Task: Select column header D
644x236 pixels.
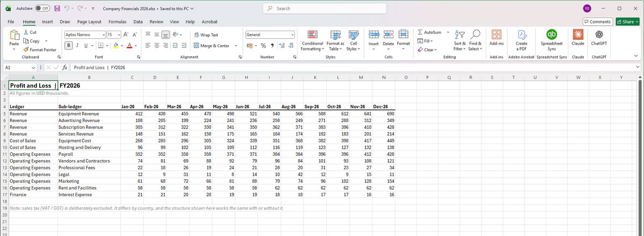Action: point(155,78)
